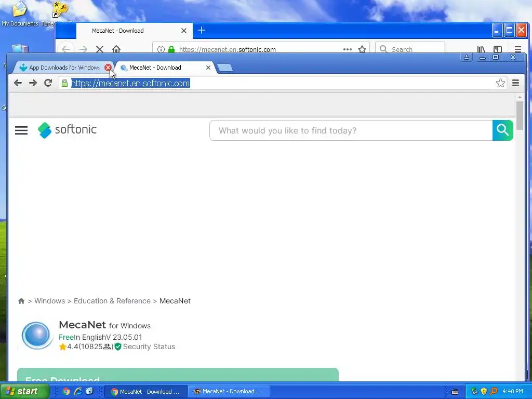The image size is (532, 399).
Task: Open Firefox library icon
Action: pyautogui.click(x=481, y=49)
